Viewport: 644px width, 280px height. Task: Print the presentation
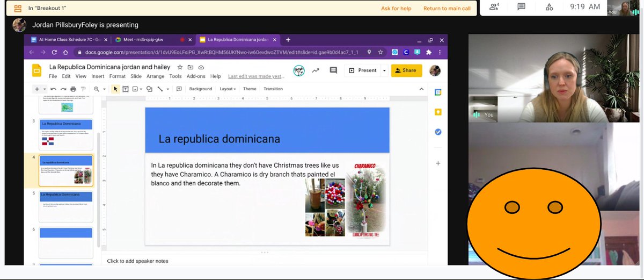(x=73, y=89)
